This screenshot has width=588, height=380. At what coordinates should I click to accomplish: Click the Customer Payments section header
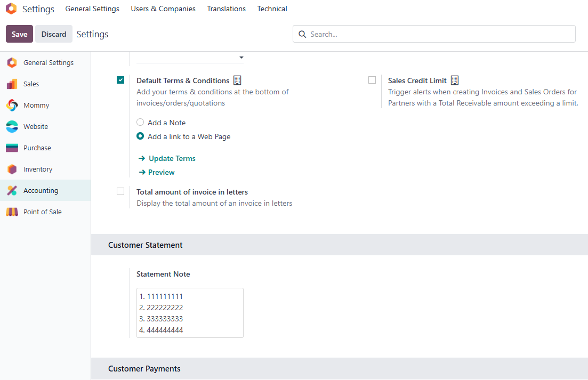tap(144, 369)
